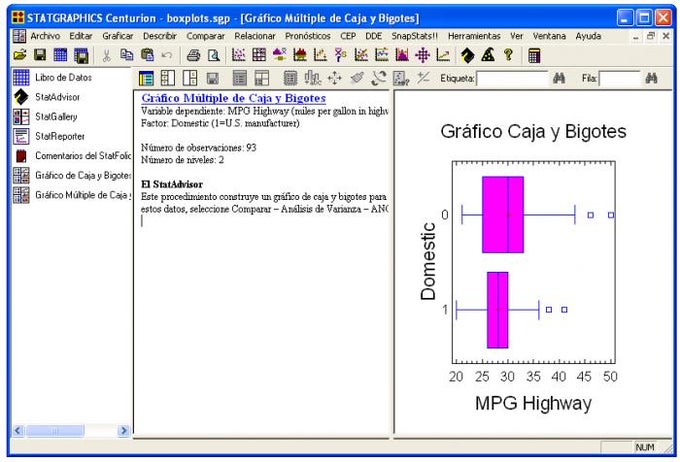The width and height of the screenshot is (680, 462).
Task: Open the Ayuda menu
Action: (588, 36)
